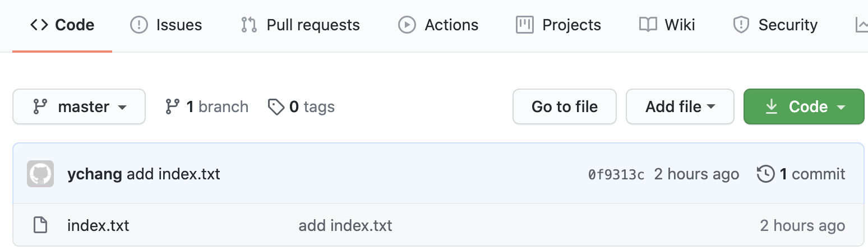
Task: Expand the Add file dropdown
Action: [x=680, y=107]
